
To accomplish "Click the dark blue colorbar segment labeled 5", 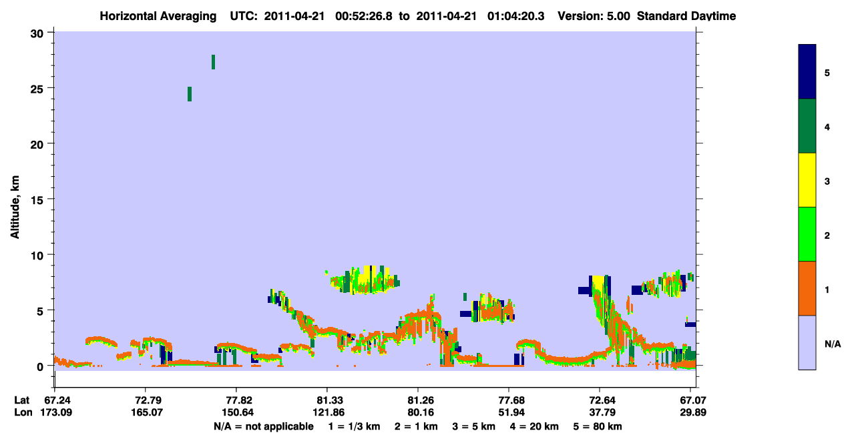I will [x=807, y=72].
